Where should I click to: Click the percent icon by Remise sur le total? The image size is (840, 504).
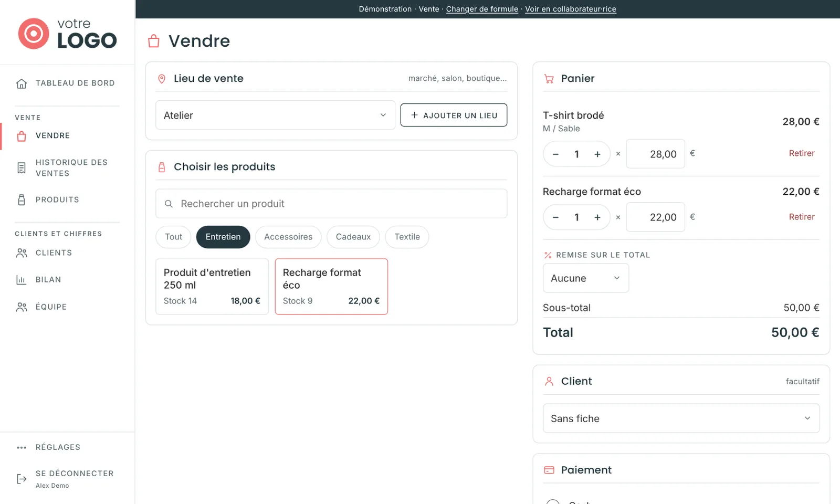pyautogui.click(x=548, y=255)
